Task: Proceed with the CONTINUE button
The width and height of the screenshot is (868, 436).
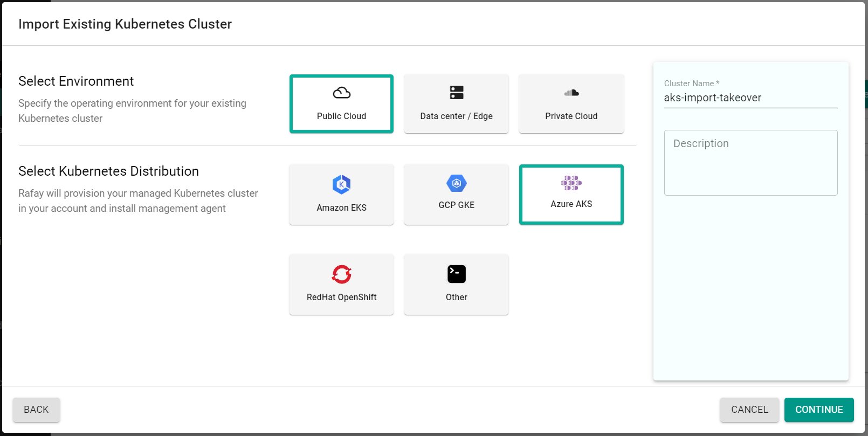Action: (819, 410)
